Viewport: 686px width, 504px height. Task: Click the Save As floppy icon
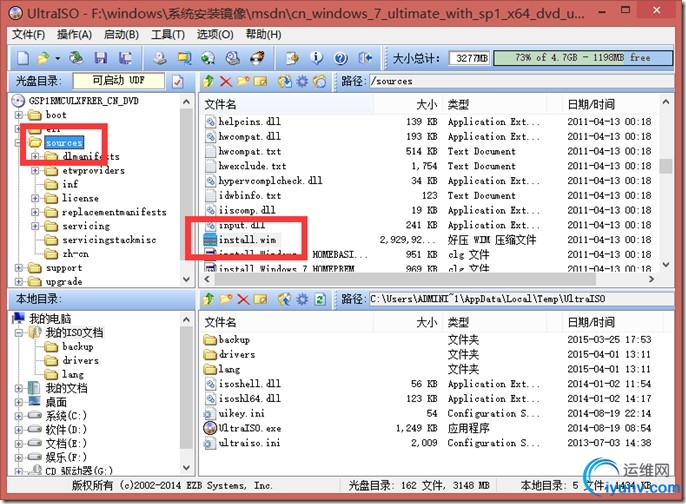pyautogui.click(x=125, y=58)
